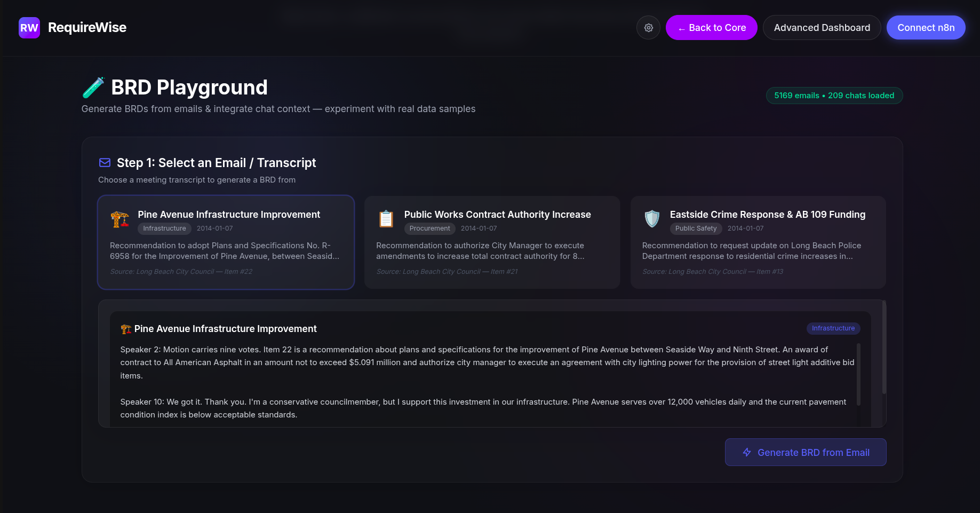The height and width of the screenshot is (513, 980).
Task: Generate BRD from Email
Action: pos(805,452)
